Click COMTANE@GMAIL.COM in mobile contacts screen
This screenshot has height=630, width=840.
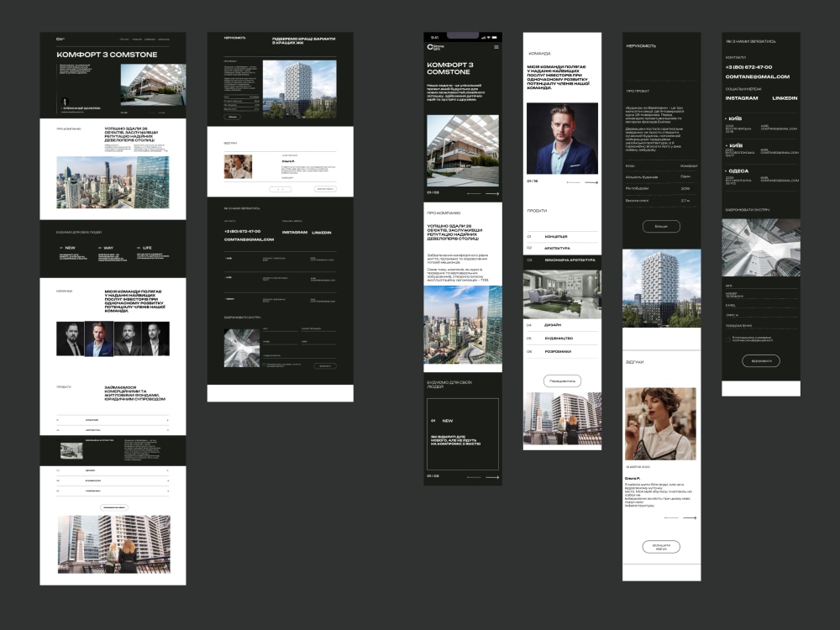[758, 76]
